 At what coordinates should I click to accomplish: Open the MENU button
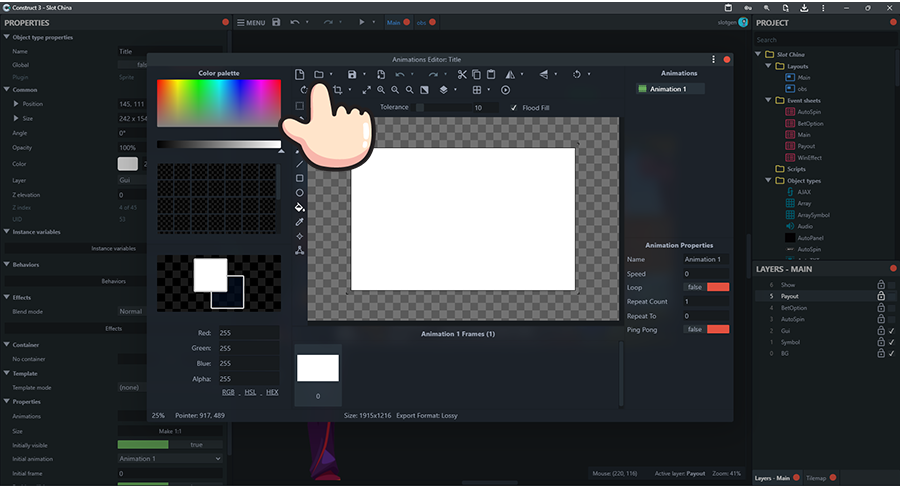pyautogui.click(x=250, y=22)
